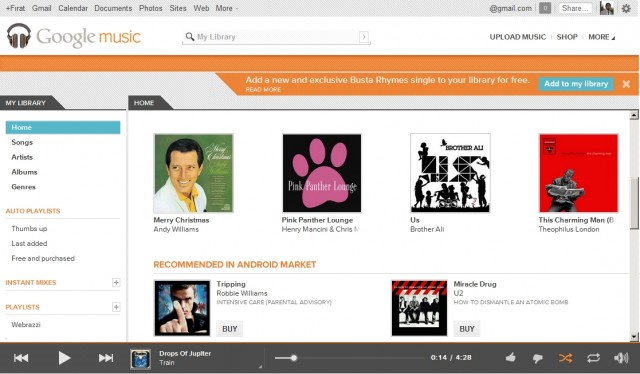Skip to next track
This screenshot has height=374, width=640.
point(106,358)
